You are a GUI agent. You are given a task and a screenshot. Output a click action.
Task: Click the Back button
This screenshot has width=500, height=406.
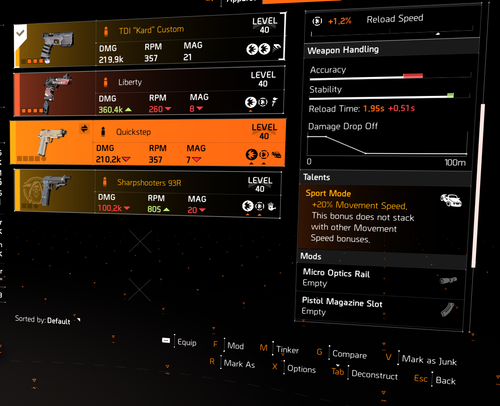[435, 379]
